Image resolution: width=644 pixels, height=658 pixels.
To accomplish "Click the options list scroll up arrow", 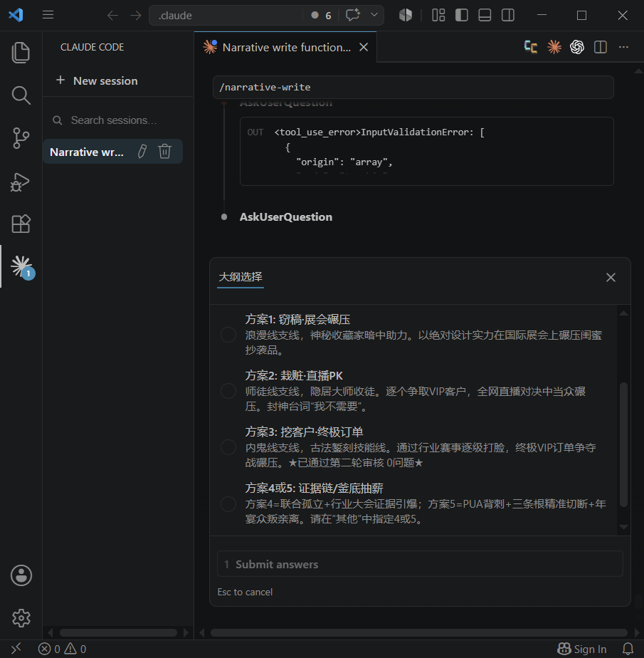I will point(623,313).
